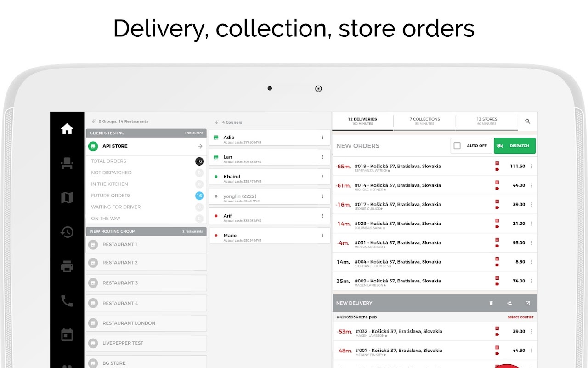Open the seating (armchair) sidebar icon
Screen dimensions: 588x368
pos(67,163)
